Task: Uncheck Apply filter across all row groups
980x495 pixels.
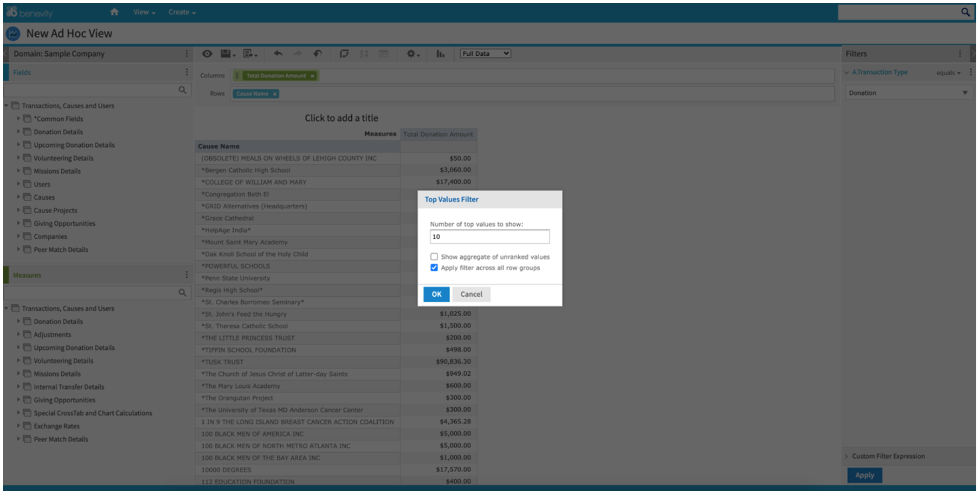Action: pos(434,267)
